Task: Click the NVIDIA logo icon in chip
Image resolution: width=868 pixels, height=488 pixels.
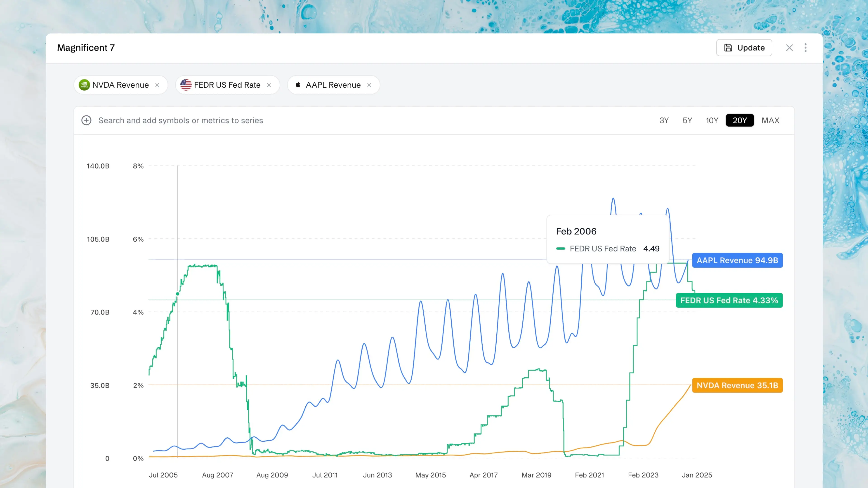Action: pos(84,85)
